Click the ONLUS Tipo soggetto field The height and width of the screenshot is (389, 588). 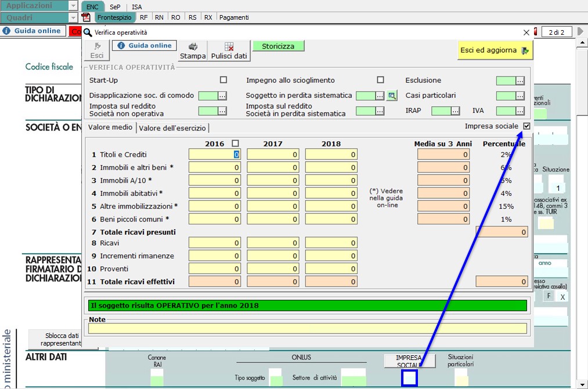(x=276, y=378)
